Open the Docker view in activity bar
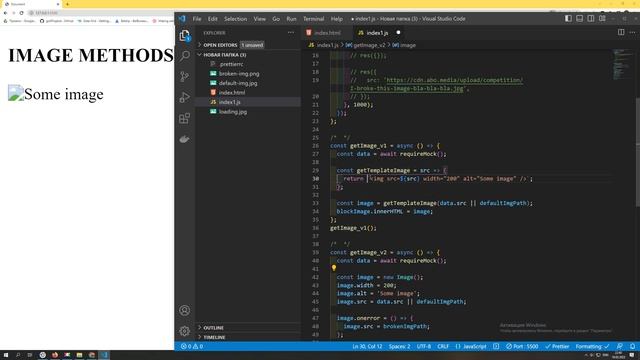640x360 pixels. [x=184, y=139]
